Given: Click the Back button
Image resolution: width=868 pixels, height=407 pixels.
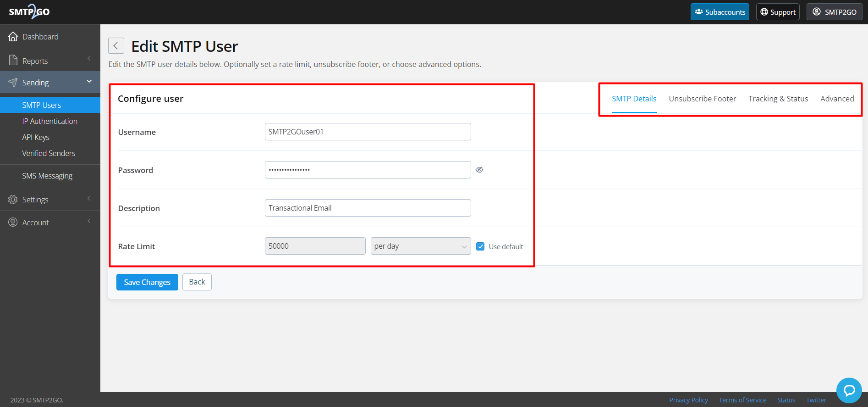Looking at the screenshot, I should coord(197,282).
